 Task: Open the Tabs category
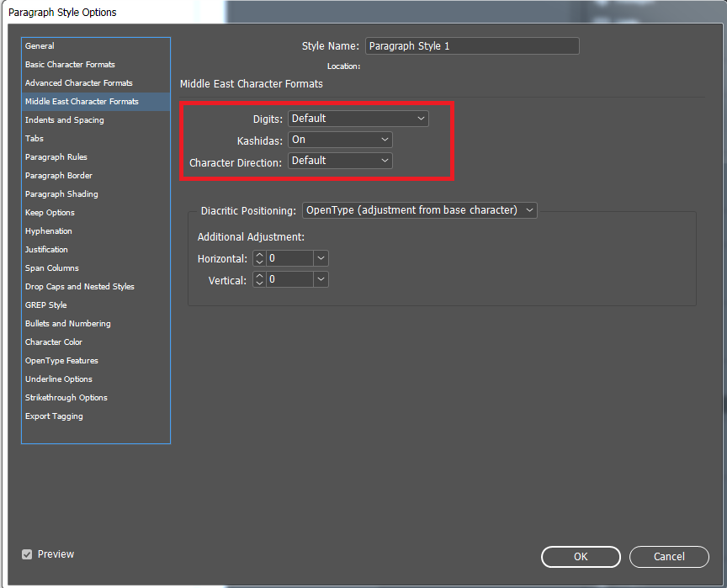click(x=96, y=139)
